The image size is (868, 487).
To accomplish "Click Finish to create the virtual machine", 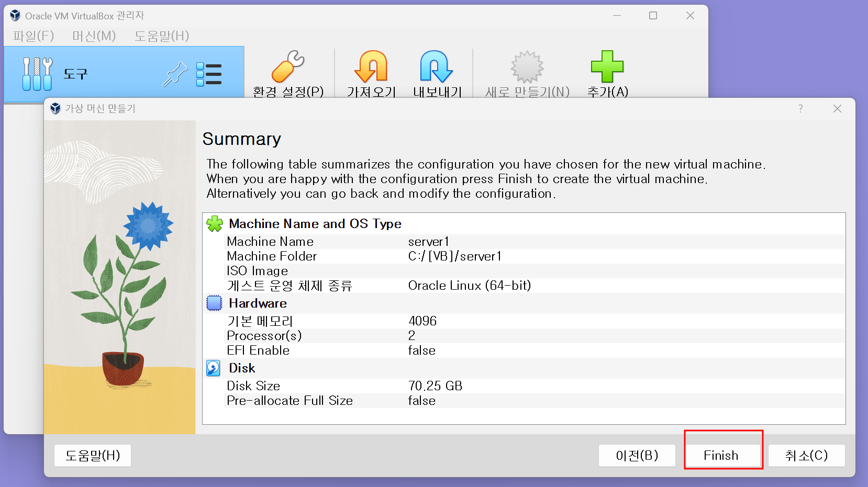I will [x=722, y=456].
